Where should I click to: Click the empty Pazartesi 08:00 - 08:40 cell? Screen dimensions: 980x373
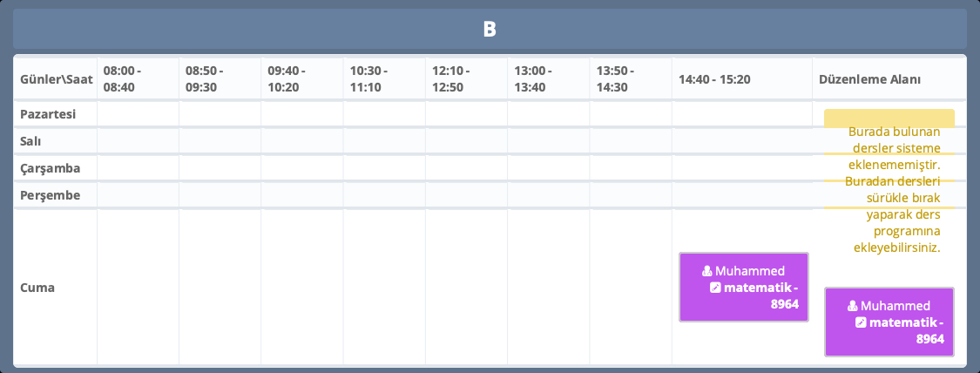pyautogui.click(x=138, y=113)
